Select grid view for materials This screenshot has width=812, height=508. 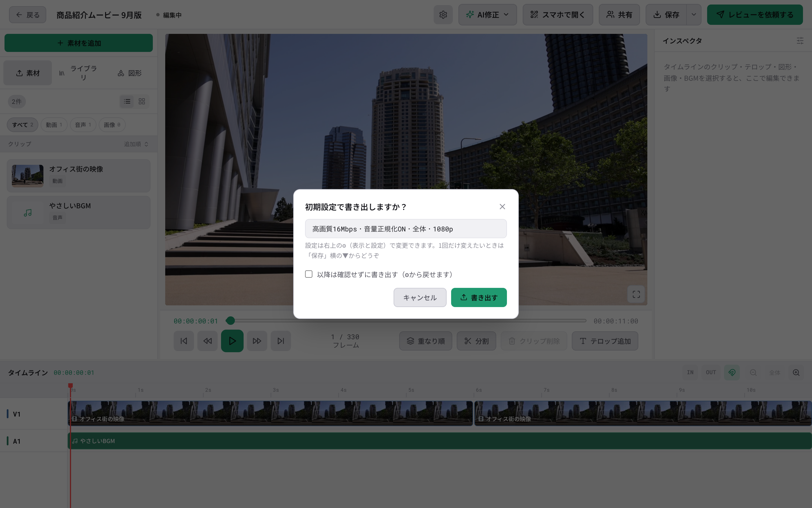point(142,102)
